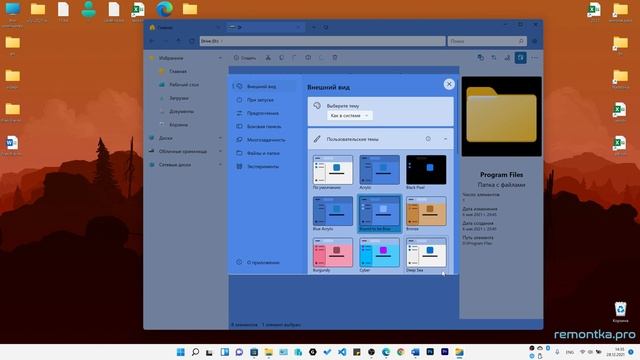Image resolution: width=640 pixels, height=360 pixels.
Task: Select the Acrylic theme swatch
Action: tap(379, 170)
